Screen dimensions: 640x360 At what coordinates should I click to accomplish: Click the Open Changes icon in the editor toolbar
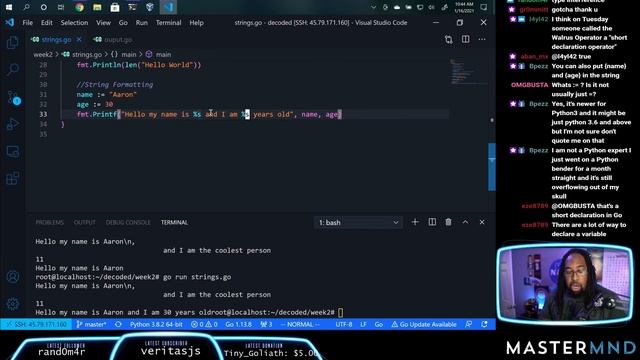449,40
